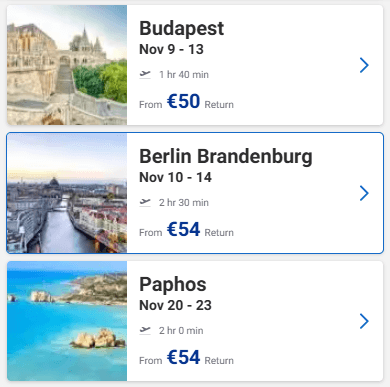Select the Paphos coastline photo
The width and height of the screenshot is (390, 387).
(67, 321)
